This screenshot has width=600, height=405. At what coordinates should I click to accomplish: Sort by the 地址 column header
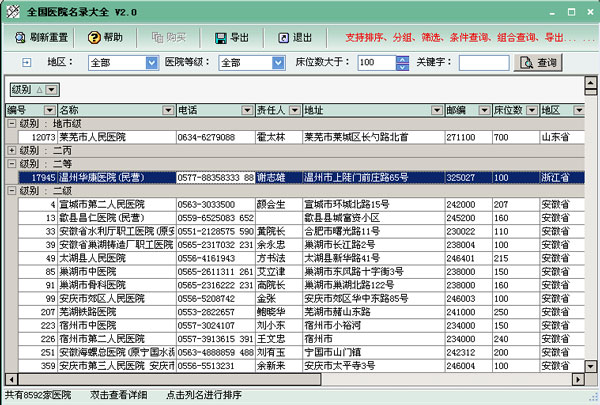(x=370, y=109)
